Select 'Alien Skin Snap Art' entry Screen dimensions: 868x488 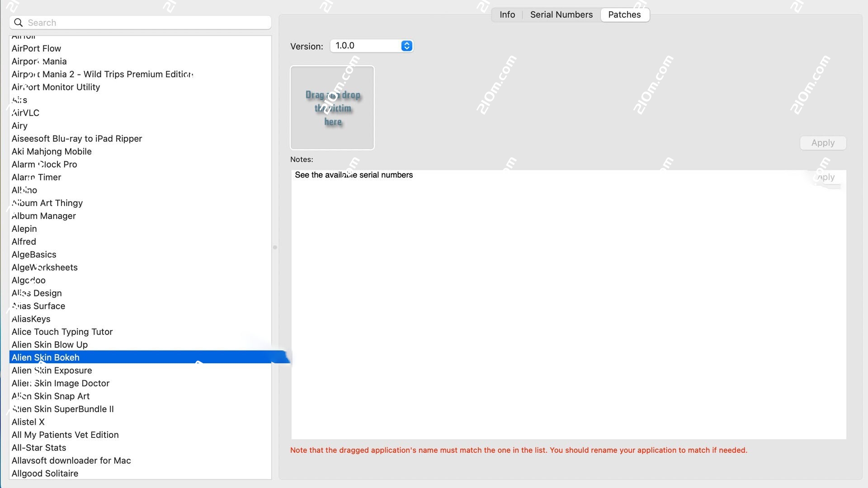[x=140, y=396]
